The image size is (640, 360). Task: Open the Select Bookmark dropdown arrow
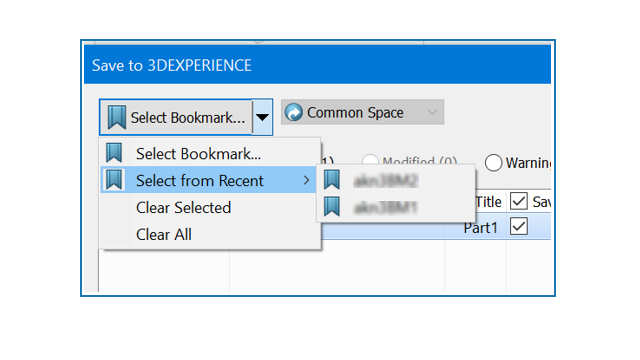click(262, 118)
